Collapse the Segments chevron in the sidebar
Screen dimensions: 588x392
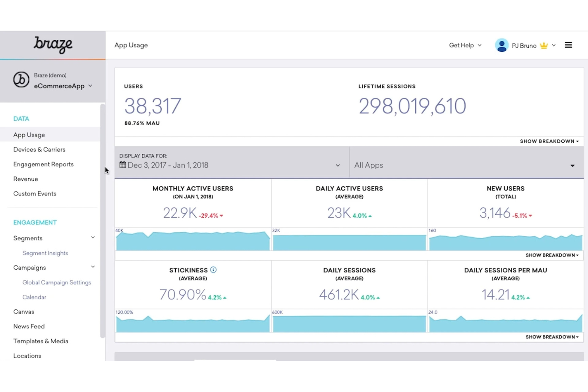[x=93, y=238]
